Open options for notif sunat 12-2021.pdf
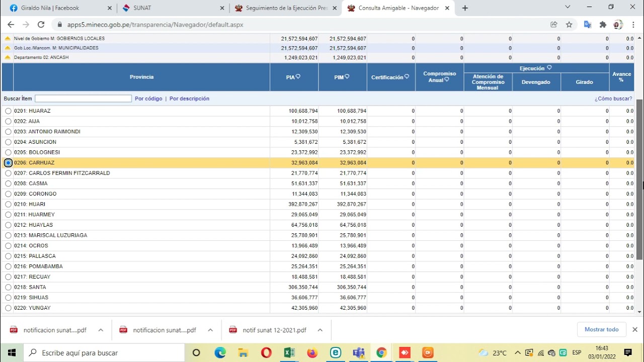Screen dimensions: 644x362 click(x=320, y=330)
